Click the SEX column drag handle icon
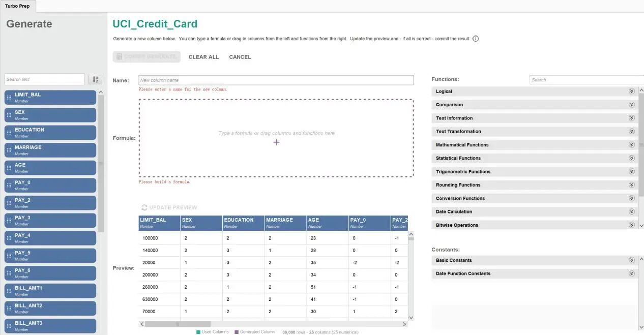The image size is (644, 335). coord(9,115)
